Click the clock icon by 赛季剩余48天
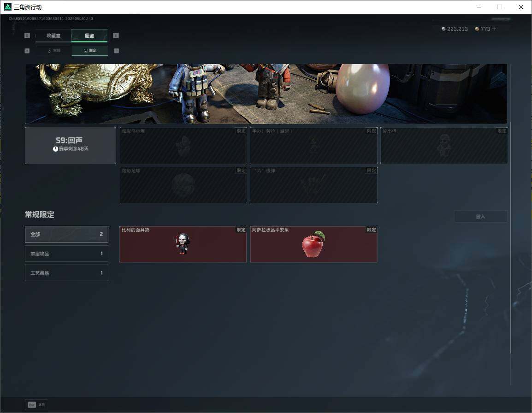 pyautogui.click(x=55, y=149)
